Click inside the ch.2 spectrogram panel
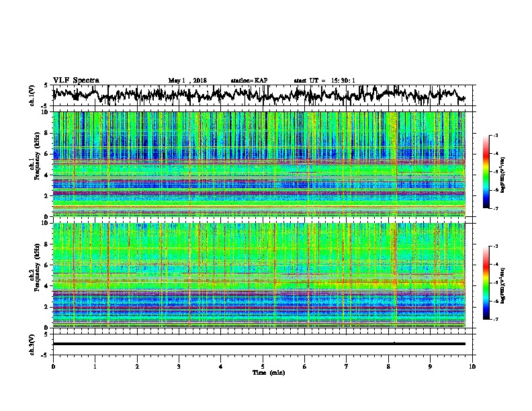The height and width of the screenshot is (411, 532). pos(259,275)
